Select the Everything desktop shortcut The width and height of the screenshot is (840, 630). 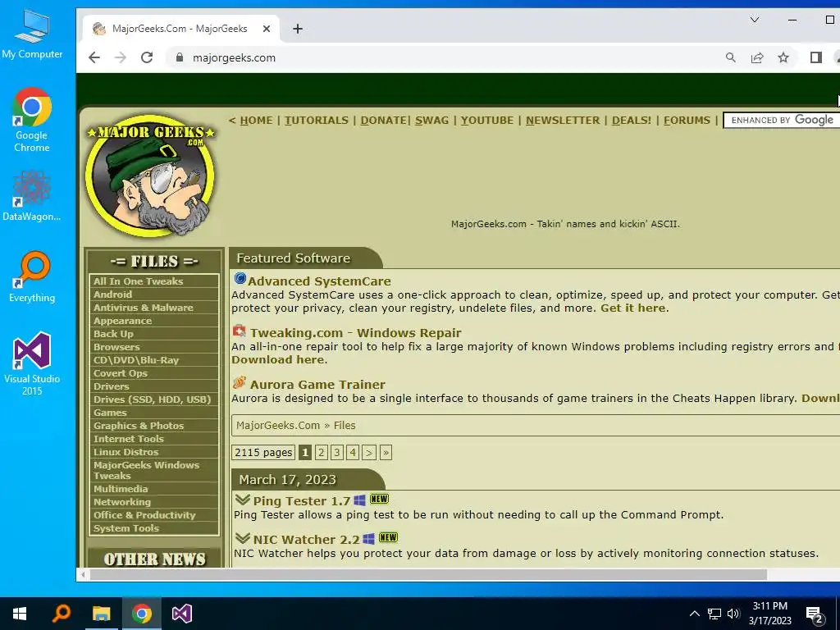point(32,277)
